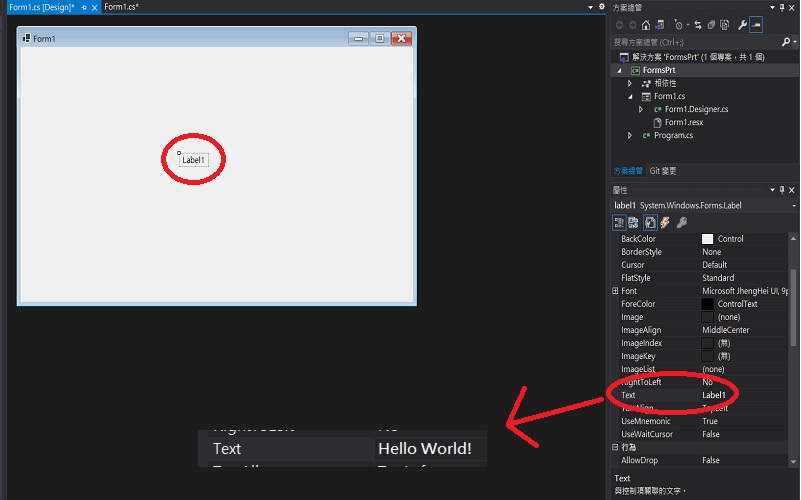Show Events with the lightning bolt icon
The image size is (801, 500).
tap(664, 222)
